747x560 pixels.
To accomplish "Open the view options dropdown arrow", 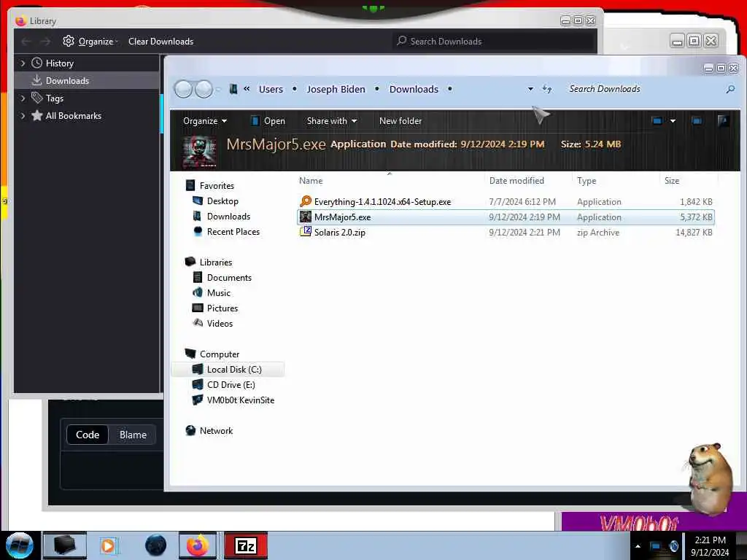I will point(673,121).
